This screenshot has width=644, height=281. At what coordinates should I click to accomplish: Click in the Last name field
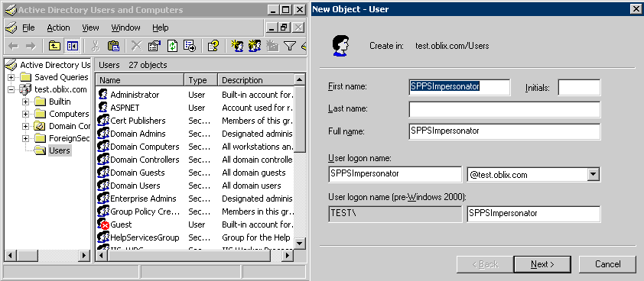(x=505, y=109)
